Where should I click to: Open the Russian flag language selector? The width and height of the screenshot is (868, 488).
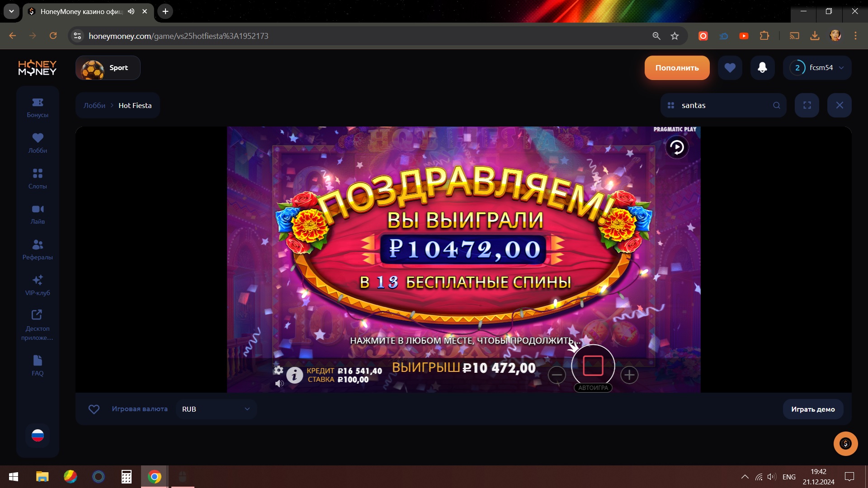pyautogui.click(x=38, y=435)
